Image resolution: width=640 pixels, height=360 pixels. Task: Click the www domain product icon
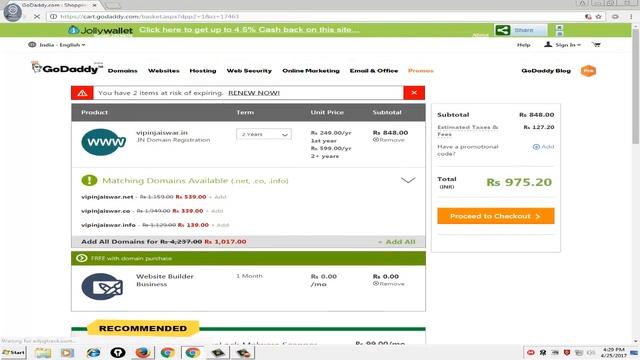pos(103,142)
